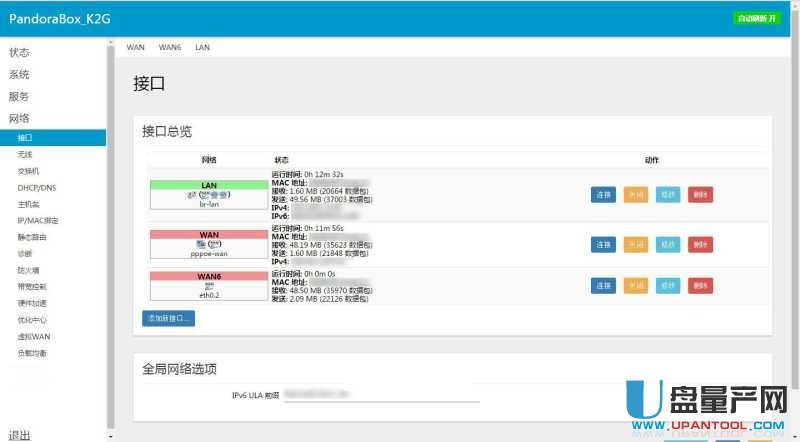Viewport: 800px width, 442px height.
Task: Open the 无线 wireless page in the sidebar
Action: pyautogui.click(x=25, y=154)
